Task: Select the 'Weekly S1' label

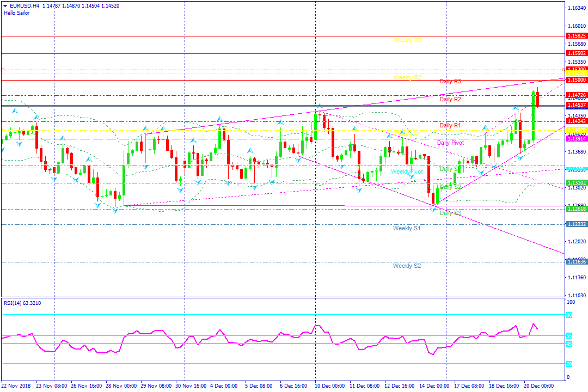Action: [x=407, y=228]
